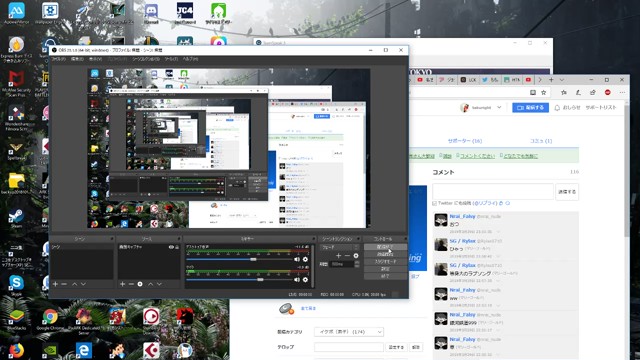Viewport: 640px width, 360px height.
Task: Undock Sources panel with float icon
Action: pyautogui.click(x=178, y=239)
